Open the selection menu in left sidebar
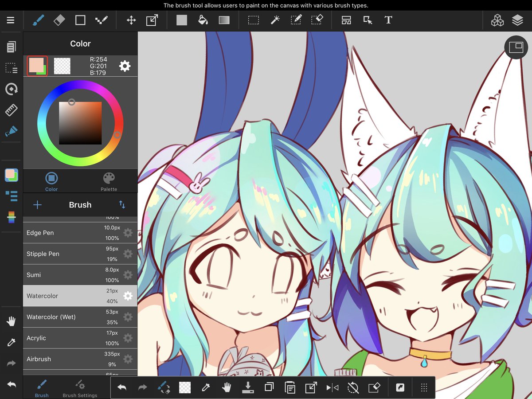The image size is (532, 399). (11, 68)
